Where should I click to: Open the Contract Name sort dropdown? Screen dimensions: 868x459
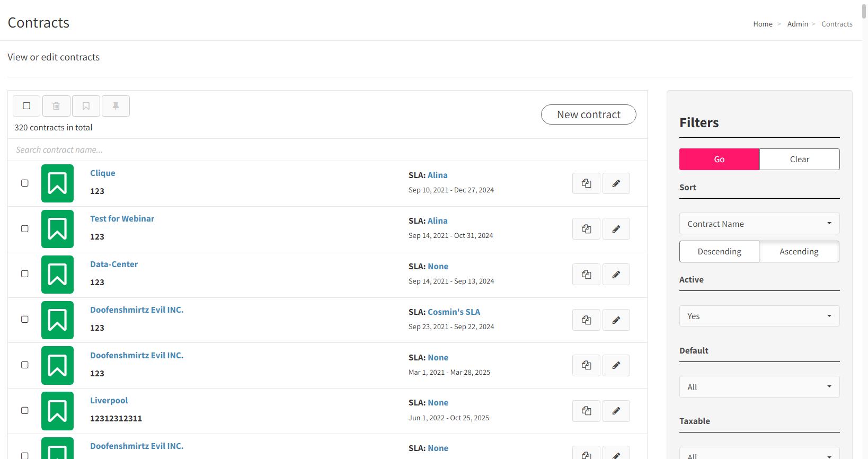click(x=759, y=224)
